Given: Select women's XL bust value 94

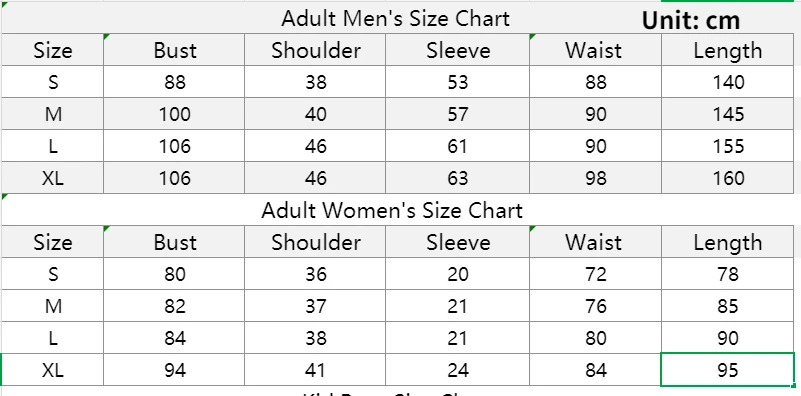Looking at the screenshot, I should point(174,369).
